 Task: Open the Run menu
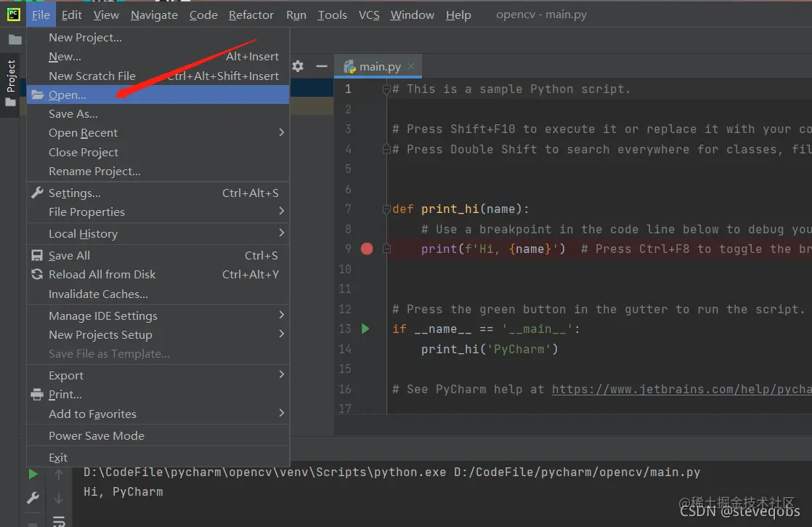point(296,15)
